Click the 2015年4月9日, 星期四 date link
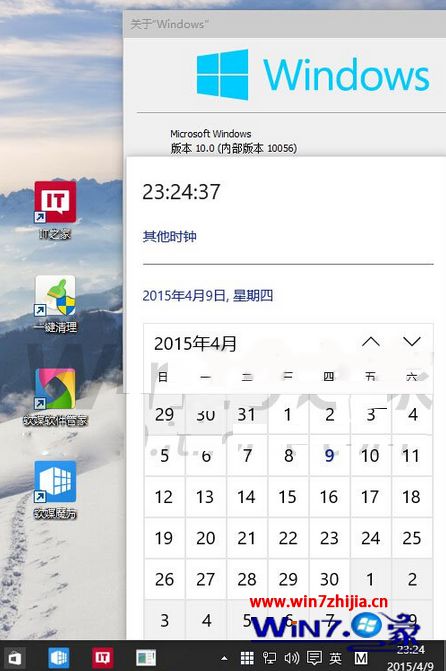This screenshot has width=446, height=671. (x=208, y=296)
